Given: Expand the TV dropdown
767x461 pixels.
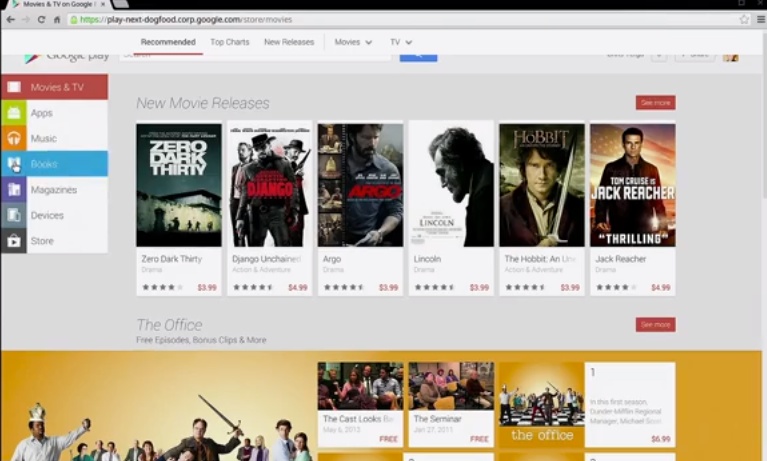Looking at the screenshot, I should [x=401, y=42].
